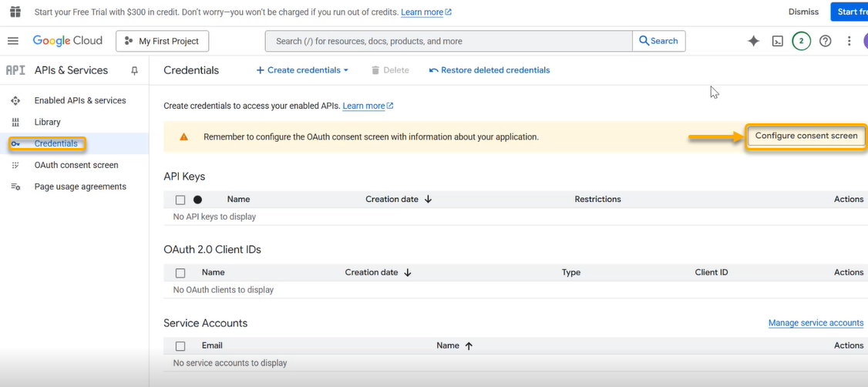The image size is (868, 387).
Task: Click the resource search input field
Action: click(447, 41)
